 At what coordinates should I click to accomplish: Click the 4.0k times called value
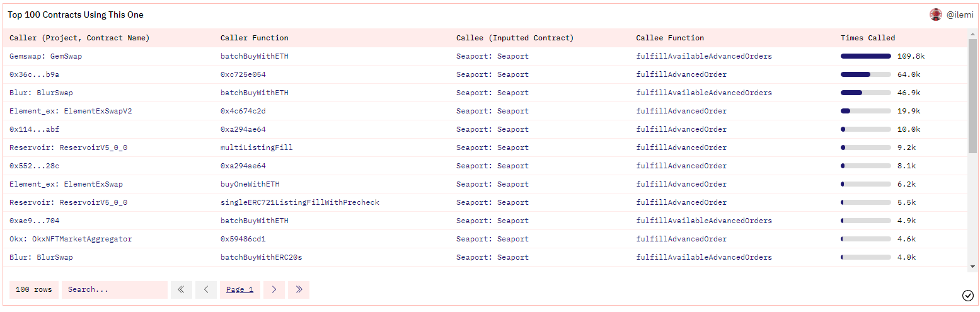(x=907, y=257)
